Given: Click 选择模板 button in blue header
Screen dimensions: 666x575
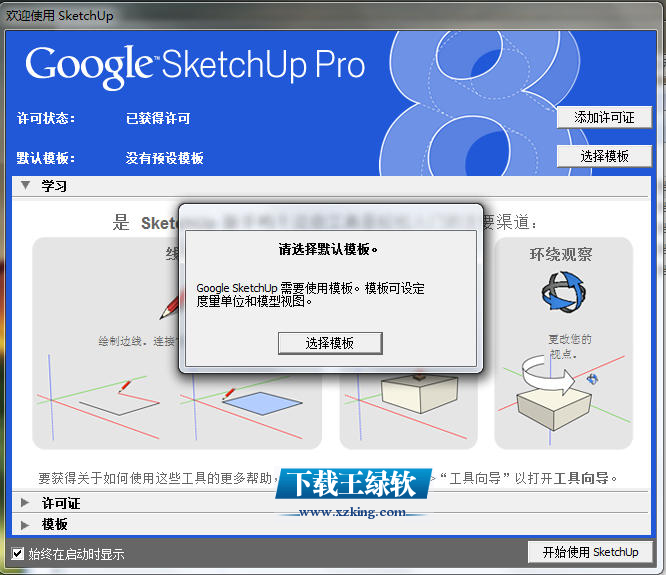Looking at the screenshot, I should 604,156.
